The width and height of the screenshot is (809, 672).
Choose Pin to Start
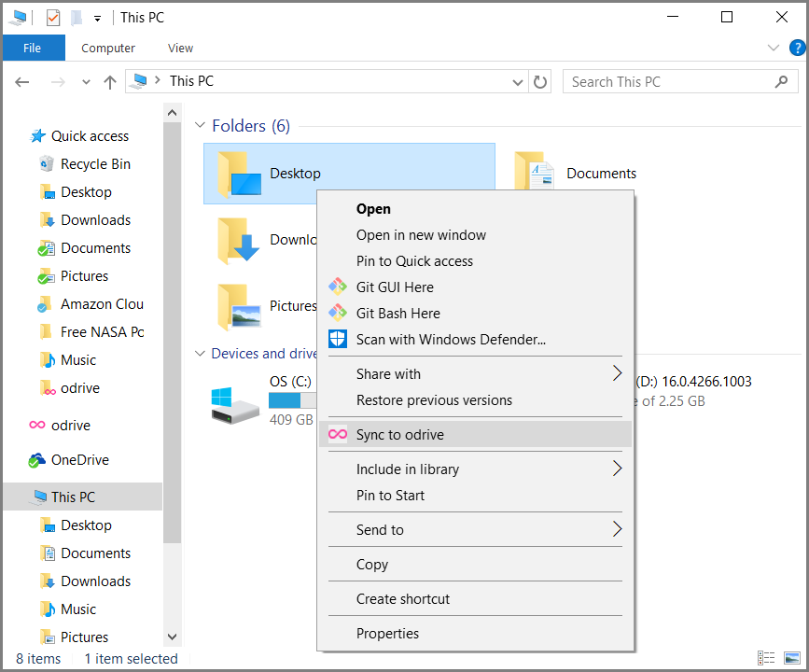(x=475, y=496)
